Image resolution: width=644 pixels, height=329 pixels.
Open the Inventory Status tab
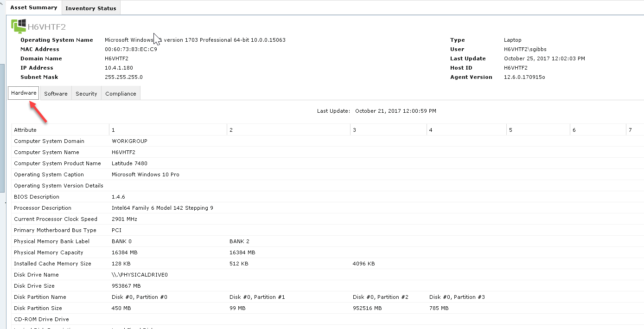(91, 8)
